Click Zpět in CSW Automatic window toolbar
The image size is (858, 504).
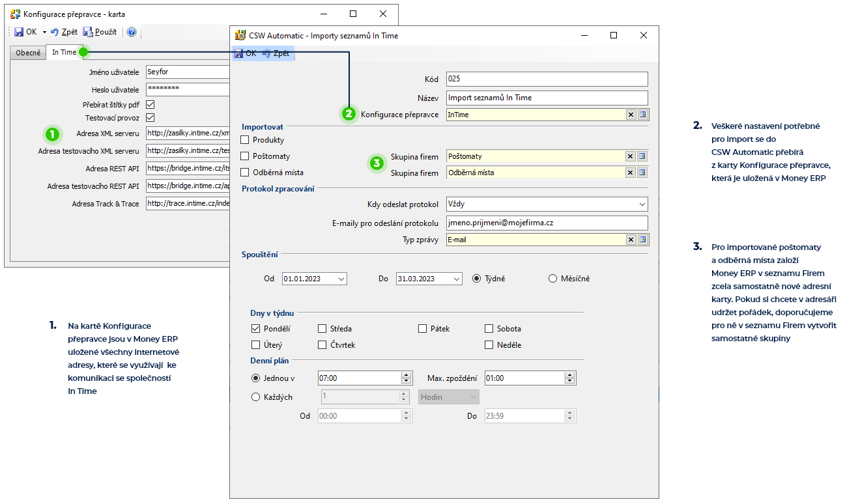276,53
